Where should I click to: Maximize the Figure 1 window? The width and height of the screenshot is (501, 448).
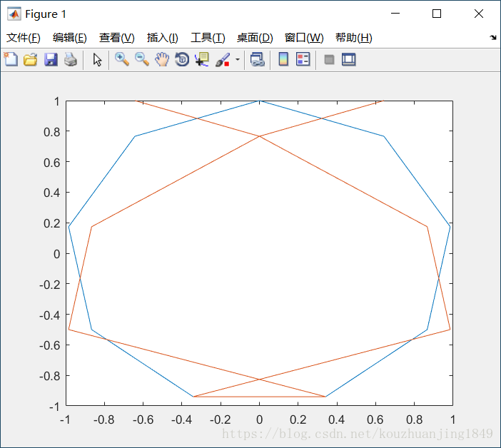tap(437, 14)
